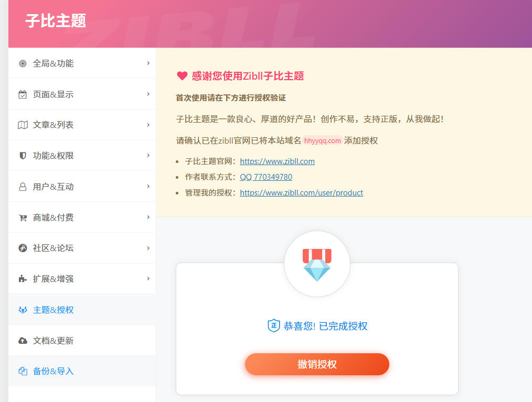Screen dimensions: 532x402
Task: Expand the 全局&功能 section chevron
Action: pyautogui.click(x=148, y=63)
